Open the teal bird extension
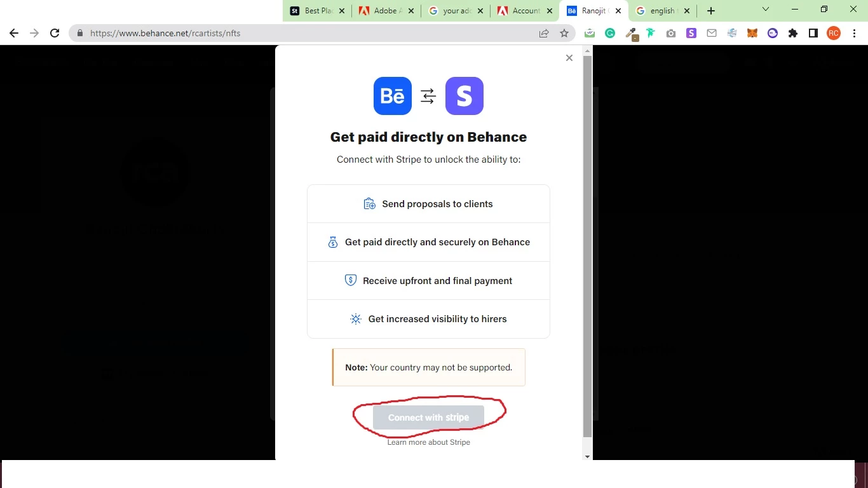Image resolution: width=868 pixels, height=488 pixels. click(651, 33)
